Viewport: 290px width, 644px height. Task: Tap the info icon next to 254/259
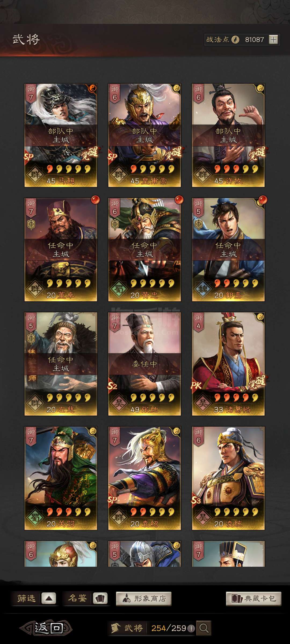[191, 628]
